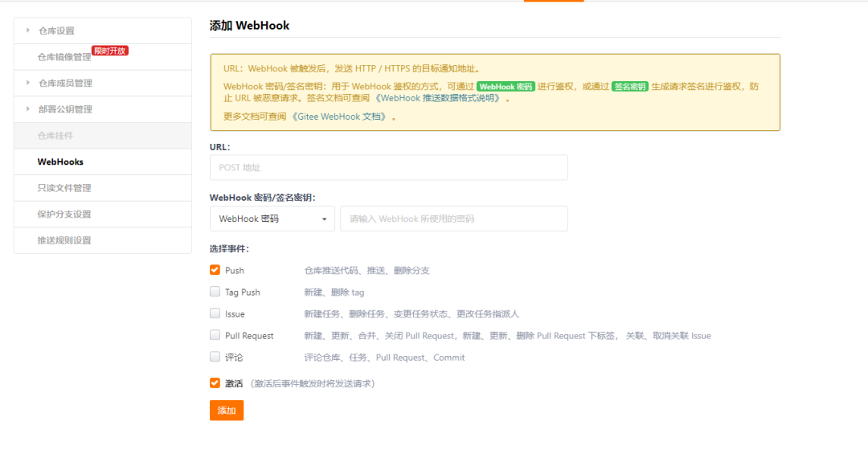Select 仓库挂件 sidebar item

click(102, 136)
